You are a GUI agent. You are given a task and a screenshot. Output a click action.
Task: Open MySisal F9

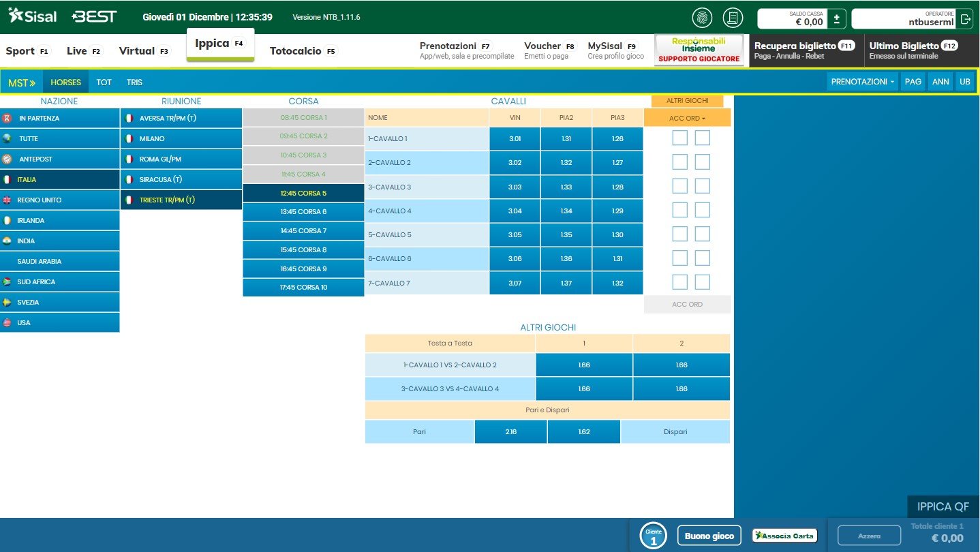point(615,50)
